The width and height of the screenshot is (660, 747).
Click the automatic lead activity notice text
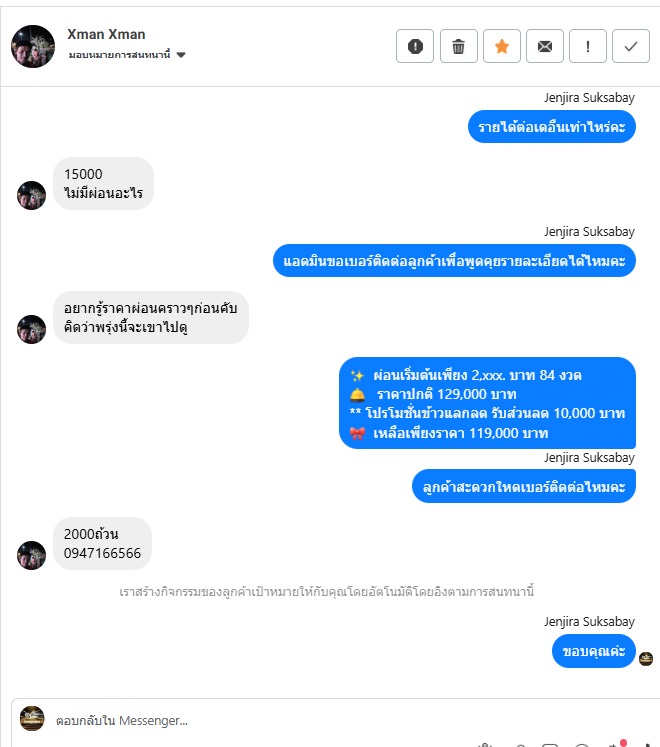point(326,592)
